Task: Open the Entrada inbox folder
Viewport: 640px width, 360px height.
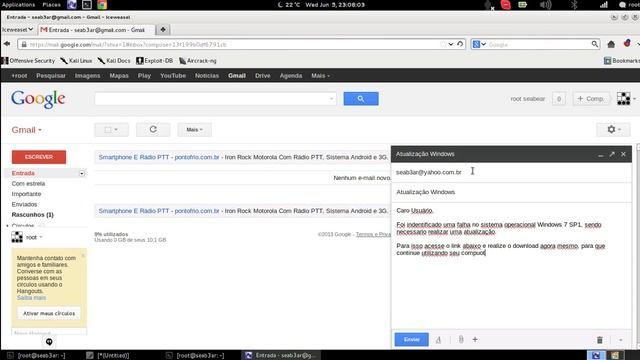Action: 23,173
